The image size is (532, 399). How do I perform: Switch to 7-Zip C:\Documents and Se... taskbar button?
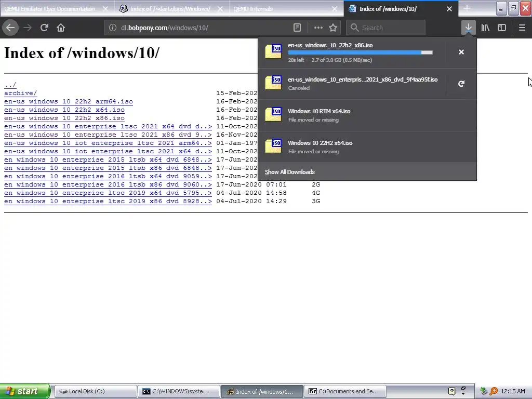click(x=345, y=391)
